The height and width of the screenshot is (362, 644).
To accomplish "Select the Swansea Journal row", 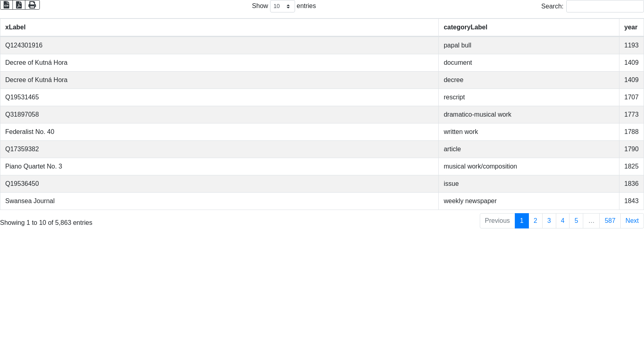I will pos(30,201).
